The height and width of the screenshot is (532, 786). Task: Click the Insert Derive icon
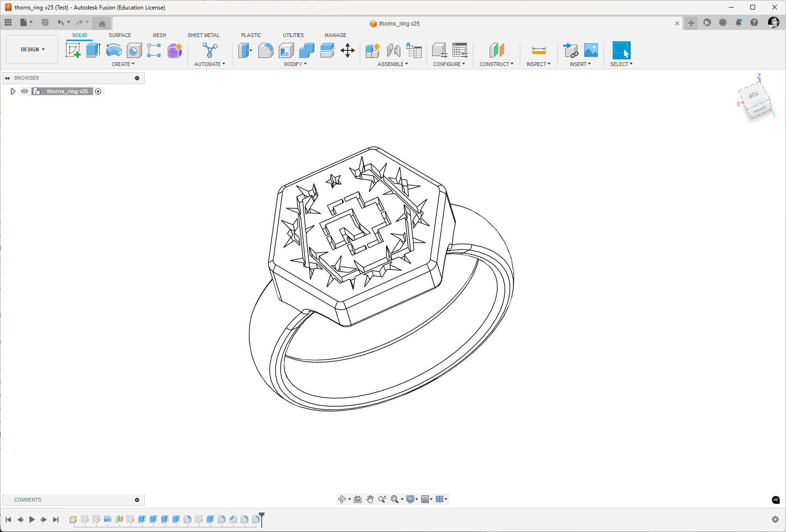pyautogui.click(x=570, y=50)
